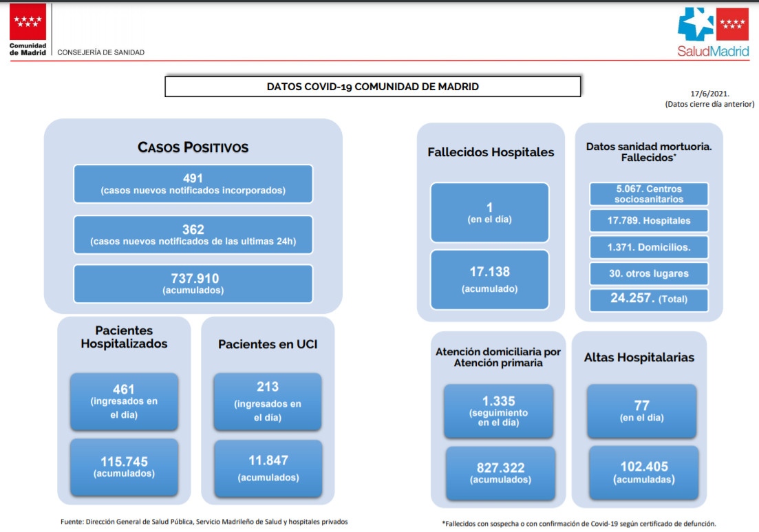Screen dimensions: 759x532
Task: Select the 17.138 accumulated hospital deaths box
Action: [489, 279]
